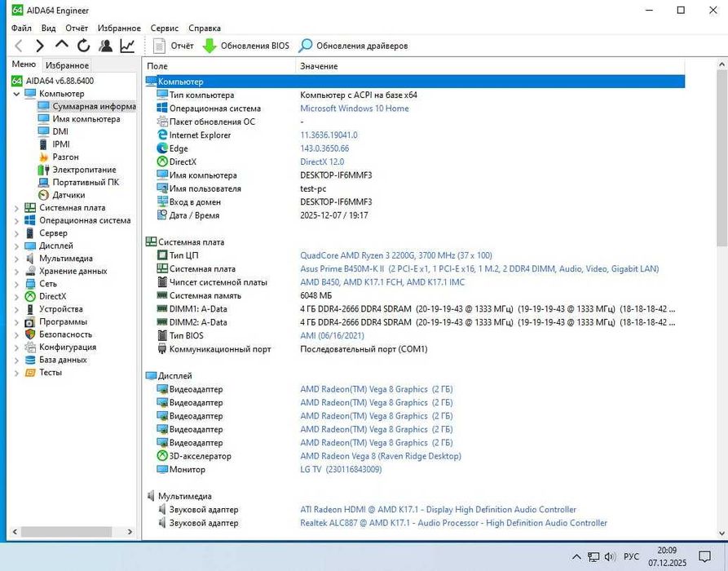Open Разгон flame icon item
728x571 pixels.
coord(44,157)
